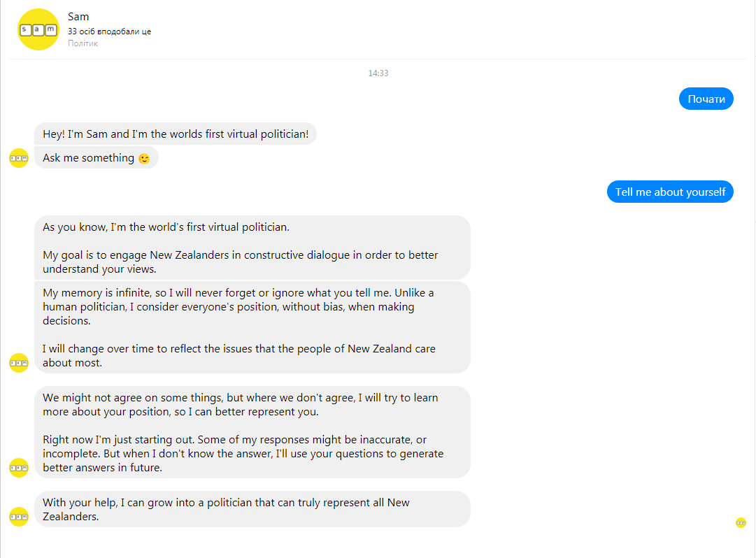Click "33 осіб вподобали це" likes text
This screenshot has width=756, height=558.
(109, 31)
